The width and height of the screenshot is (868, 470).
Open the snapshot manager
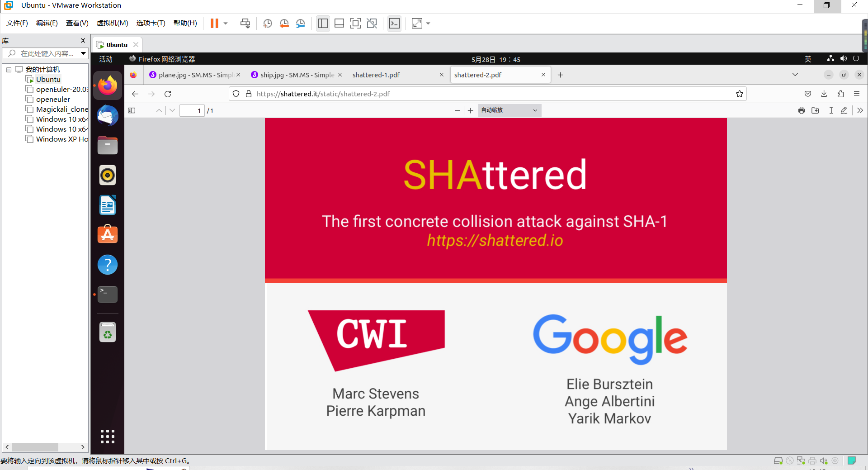(301, 24)
